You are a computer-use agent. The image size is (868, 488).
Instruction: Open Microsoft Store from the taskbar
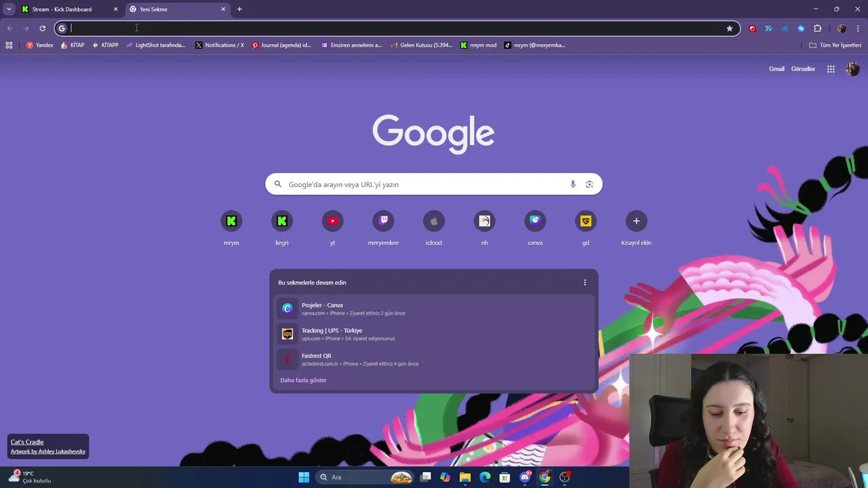[505, 477]
